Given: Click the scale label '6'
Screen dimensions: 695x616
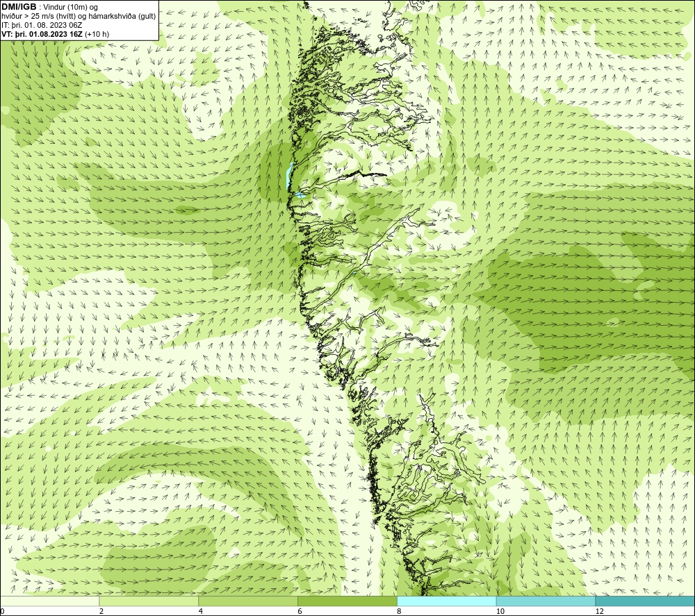Looking at the screenshot, I should click(x=300, y=612).
